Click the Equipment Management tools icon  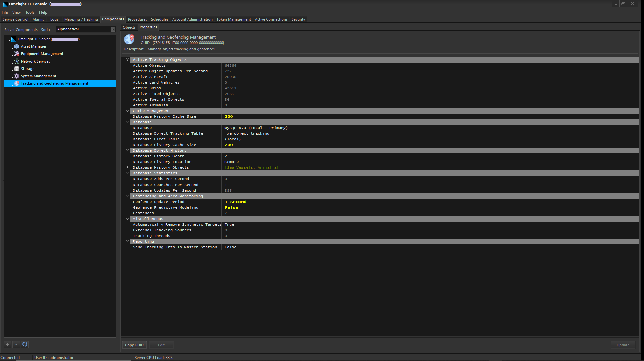click(17, 54)
